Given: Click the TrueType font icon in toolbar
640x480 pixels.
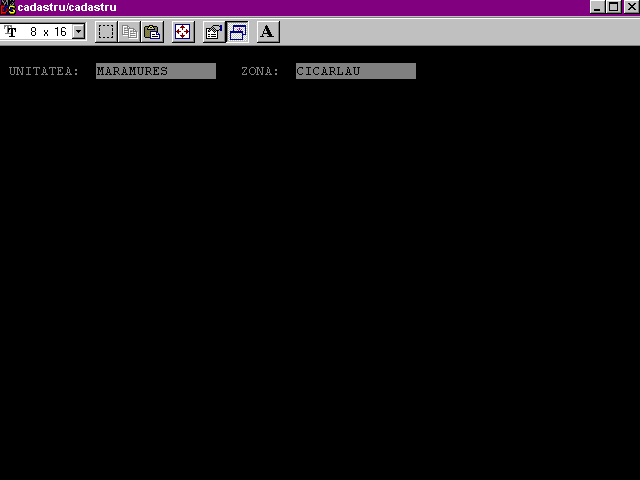Looking at the screenshot, I should (x=11, y=32).
